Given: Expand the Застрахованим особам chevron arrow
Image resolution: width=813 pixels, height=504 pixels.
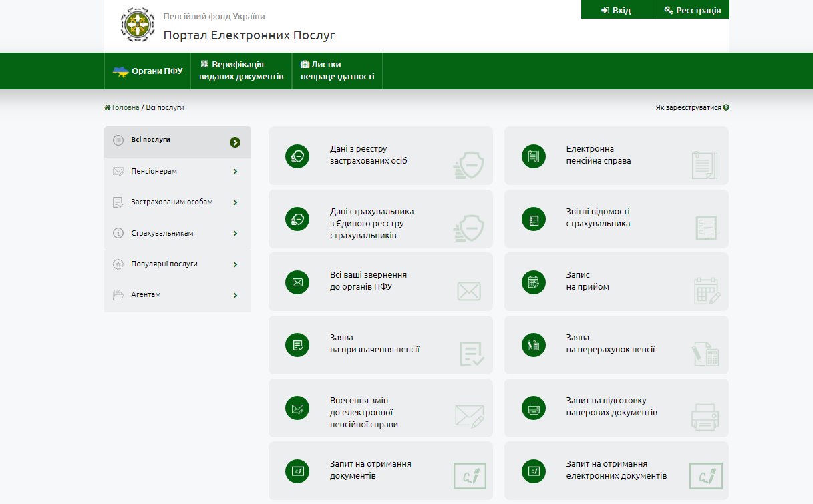Looking at the screenshot, I should pyautogui.click(x=235, y=202).
